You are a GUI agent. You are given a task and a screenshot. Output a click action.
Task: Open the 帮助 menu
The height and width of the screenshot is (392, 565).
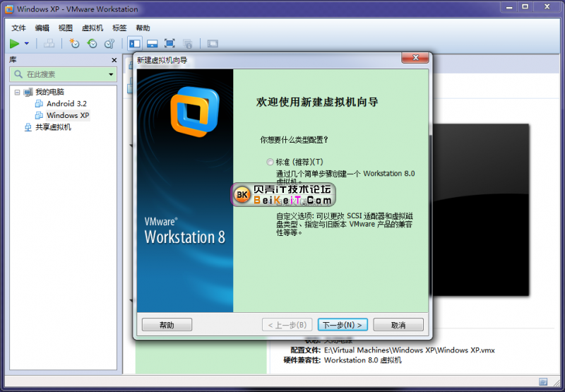[143, 28]
